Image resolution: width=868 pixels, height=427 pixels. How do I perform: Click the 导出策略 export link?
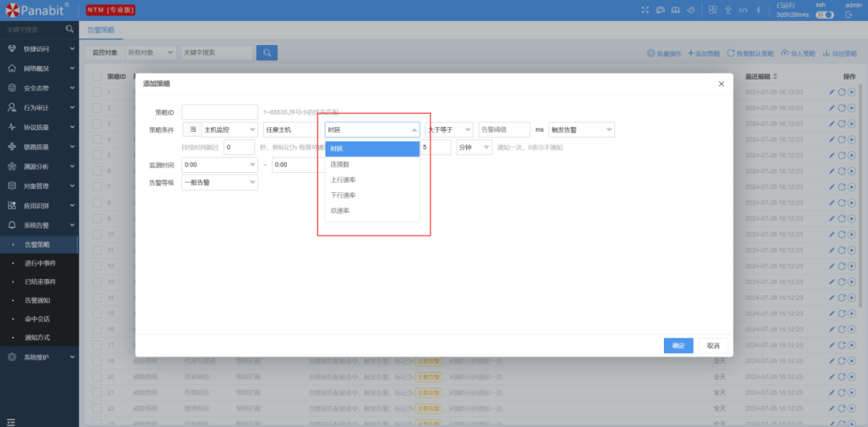(x=840, y=54)
